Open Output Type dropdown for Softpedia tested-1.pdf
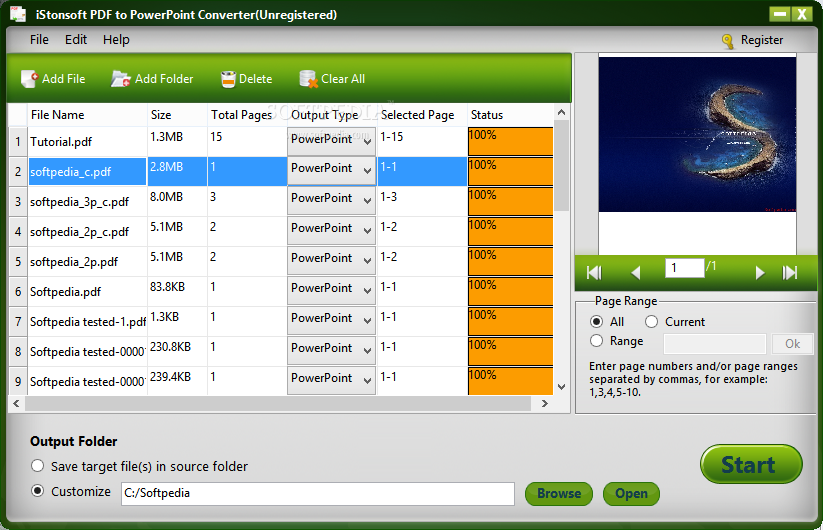Viewport: 823px width, 530px height. 331,320
